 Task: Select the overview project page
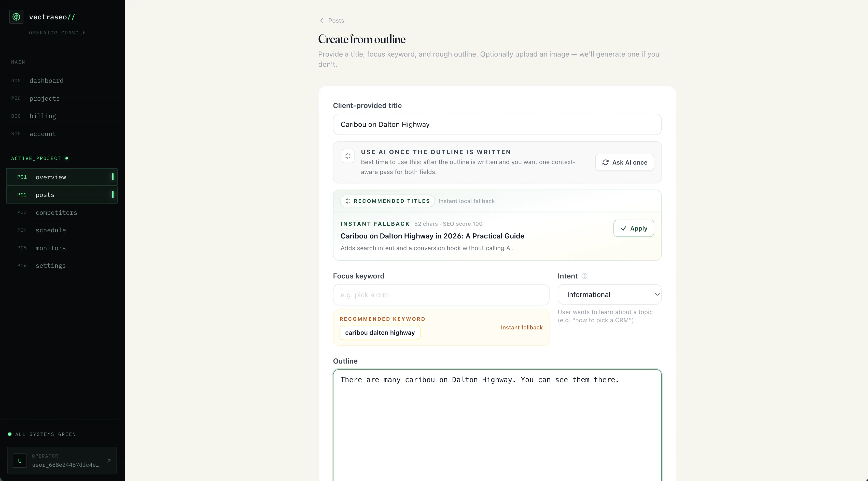(x=62, y=177)
